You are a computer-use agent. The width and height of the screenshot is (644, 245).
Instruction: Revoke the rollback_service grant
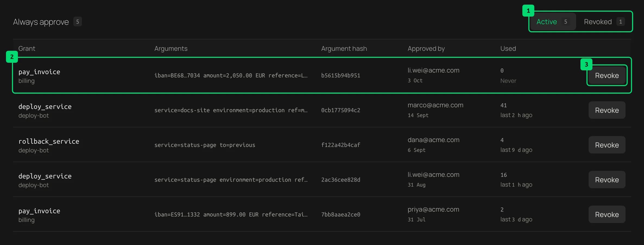(x=607, y=145)
